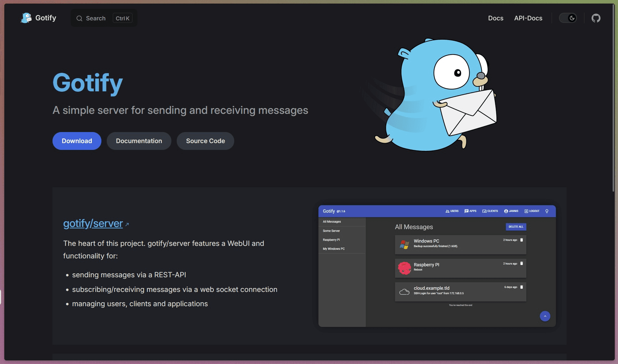Click the 'sending messages via a REST-API' text

tap(129, 275)
